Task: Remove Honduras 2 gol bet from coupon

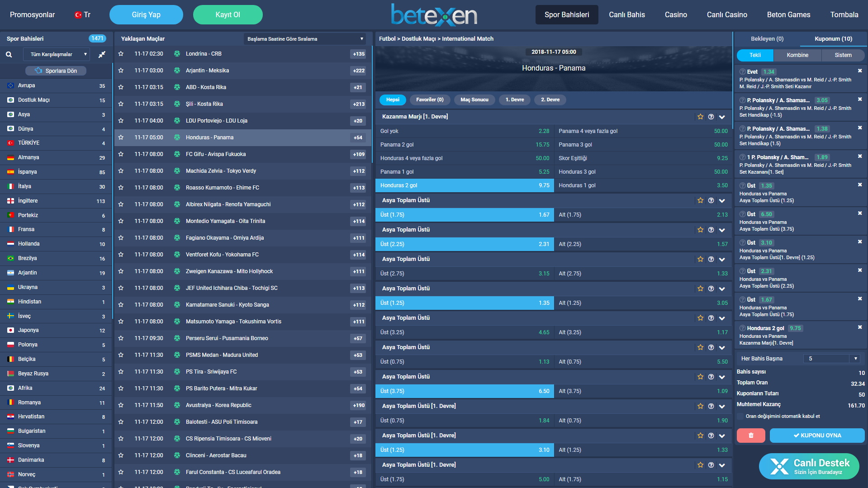Action: (x=859, y=327)
